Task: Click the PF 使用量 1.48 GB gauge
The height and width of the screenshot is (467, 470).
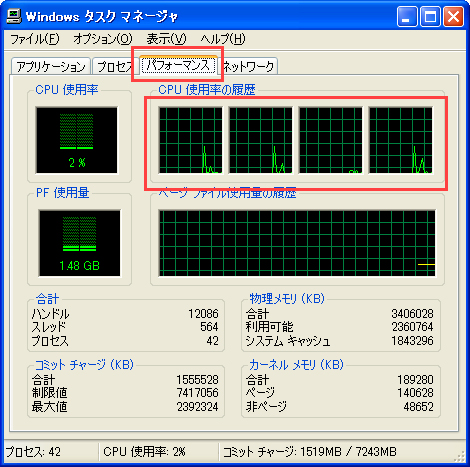Action: 79,243
